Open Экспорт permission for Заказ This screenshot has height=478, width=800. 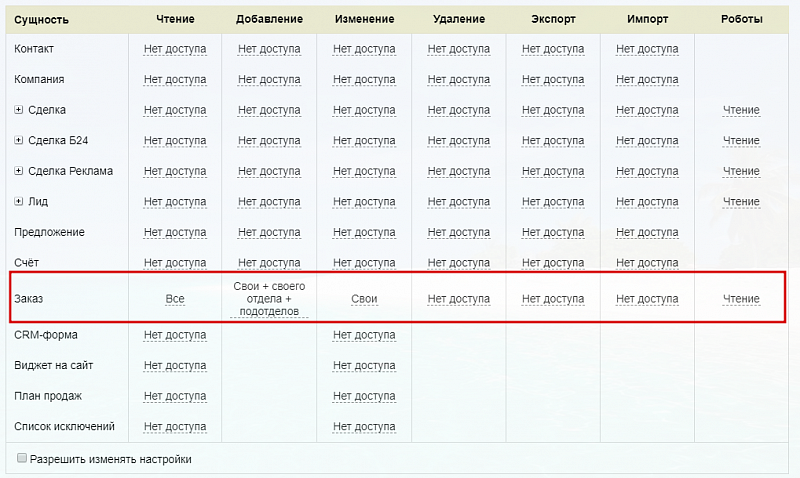[x=553, y=299]
